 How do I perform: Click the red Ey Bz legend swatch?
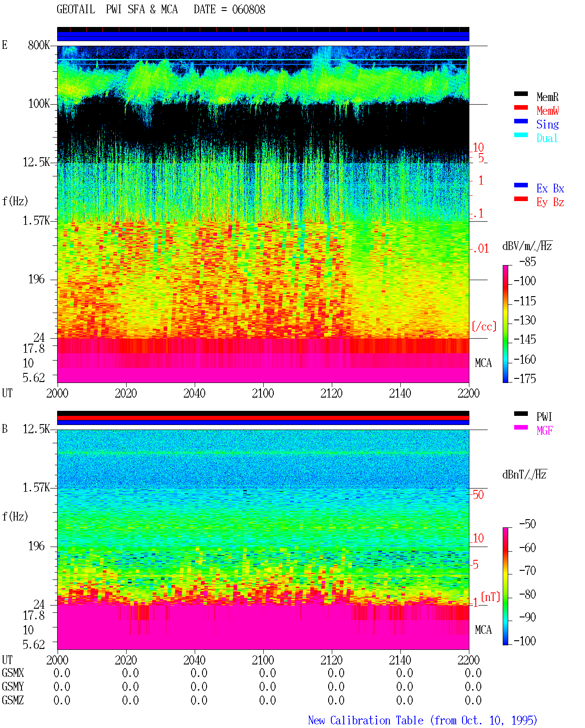pos(521,199)
